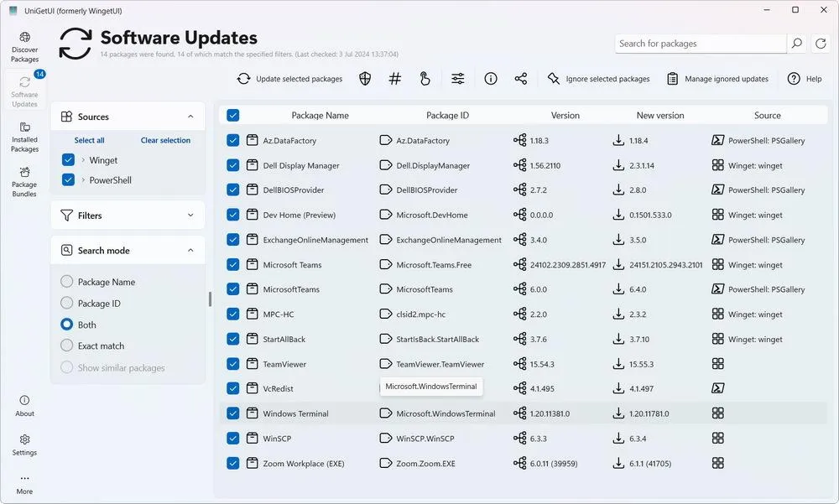Select the Package ID radio button

point(67,303)
